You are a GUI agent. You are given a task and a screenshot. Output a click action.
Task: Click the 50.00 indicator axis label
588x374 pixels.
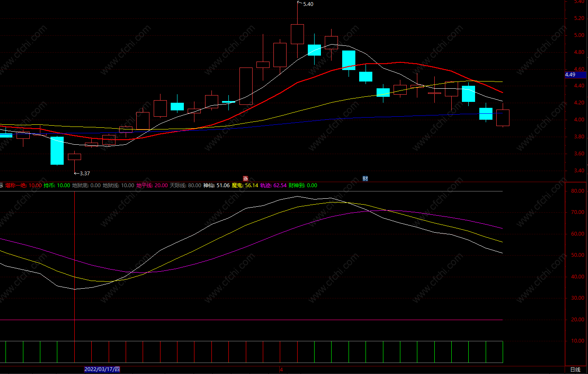(x=578, y=256)
